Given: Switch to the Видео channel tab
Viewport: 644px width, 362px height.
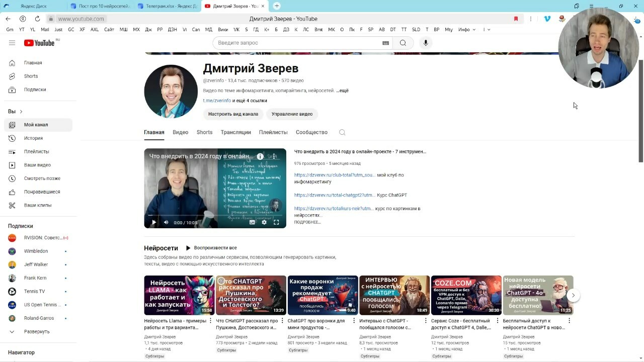Looking at the screenshot, I should (180, 132).
